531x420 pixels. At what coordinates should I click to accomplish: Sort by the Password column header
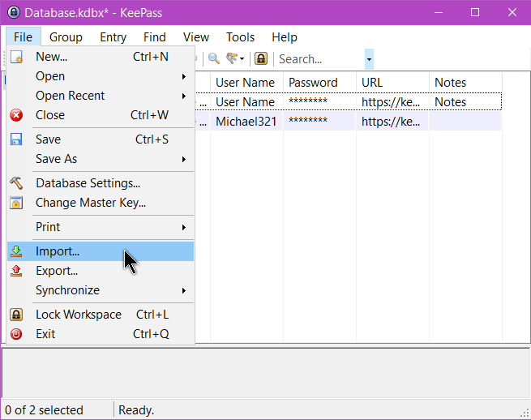(x=319, y=83)
